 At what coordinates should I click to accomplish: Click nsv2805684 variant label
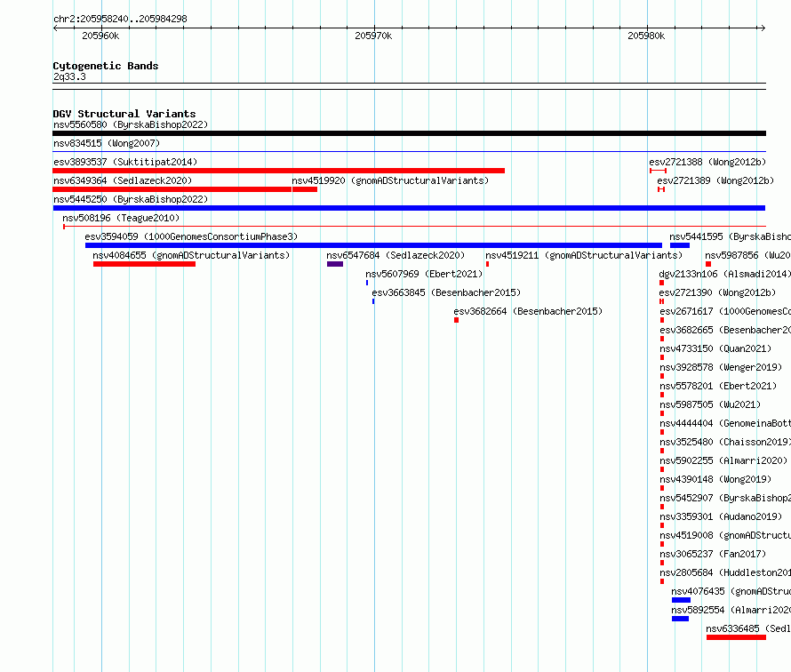coord(725,572)
